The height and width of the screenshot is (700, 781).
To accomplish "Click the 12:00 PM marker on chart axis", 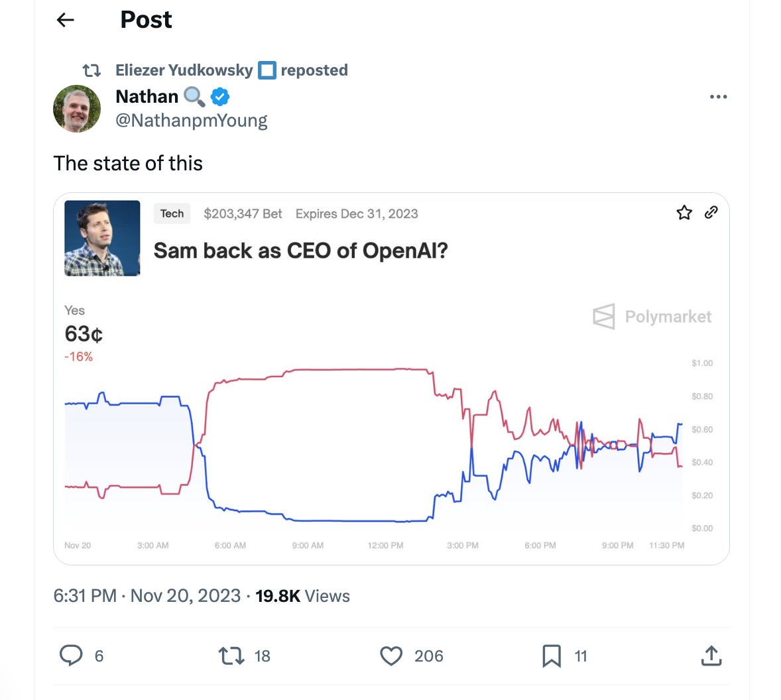I will click(x=385, y=545).
